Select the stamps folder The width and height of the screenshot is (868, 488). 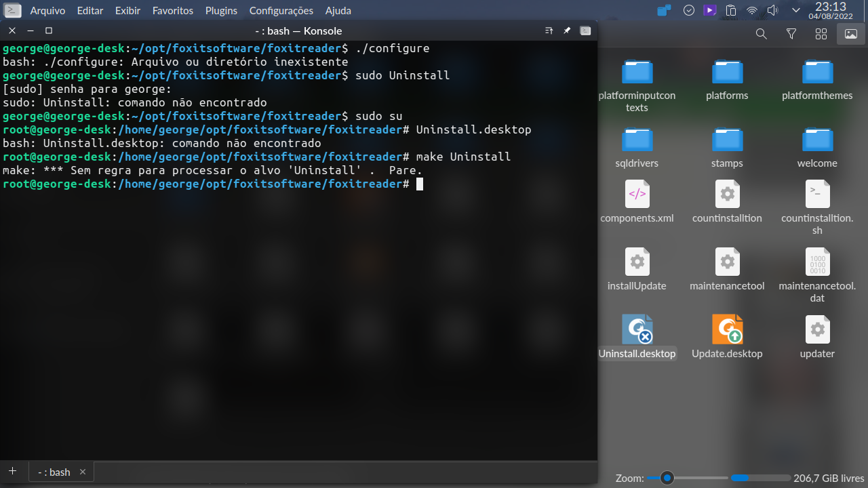[x=727, y=148]
